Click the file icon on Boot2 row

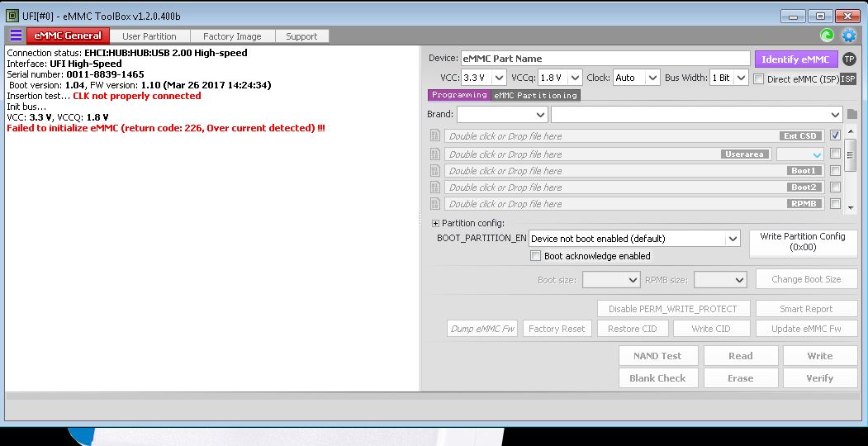point(435,187)
